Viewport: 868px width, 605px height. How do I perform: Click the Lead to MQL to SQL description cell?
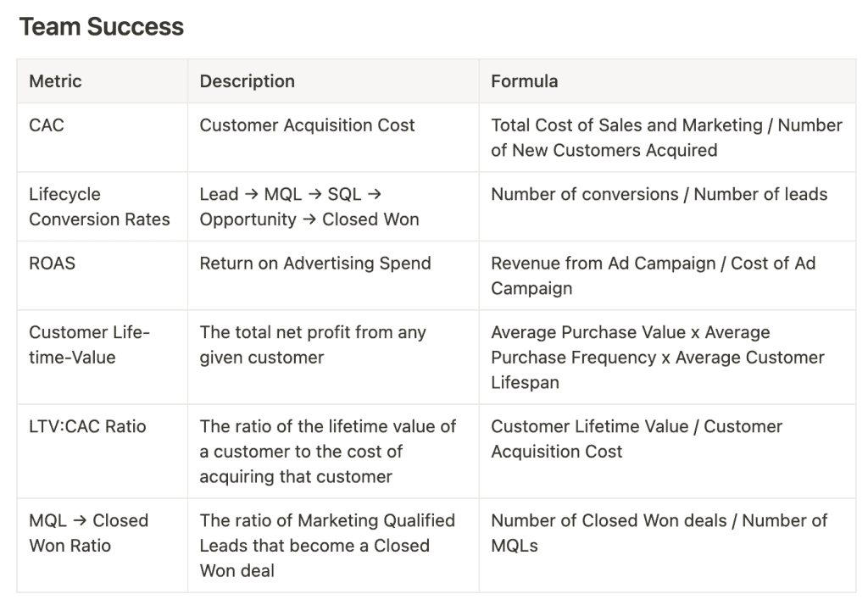click(333, 207)
